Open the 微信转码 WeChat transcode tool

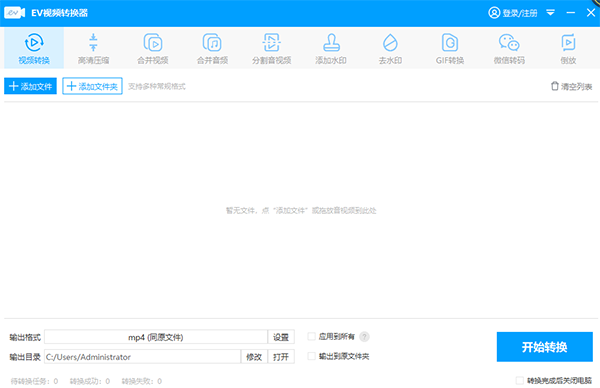click(x=509, y=48)
